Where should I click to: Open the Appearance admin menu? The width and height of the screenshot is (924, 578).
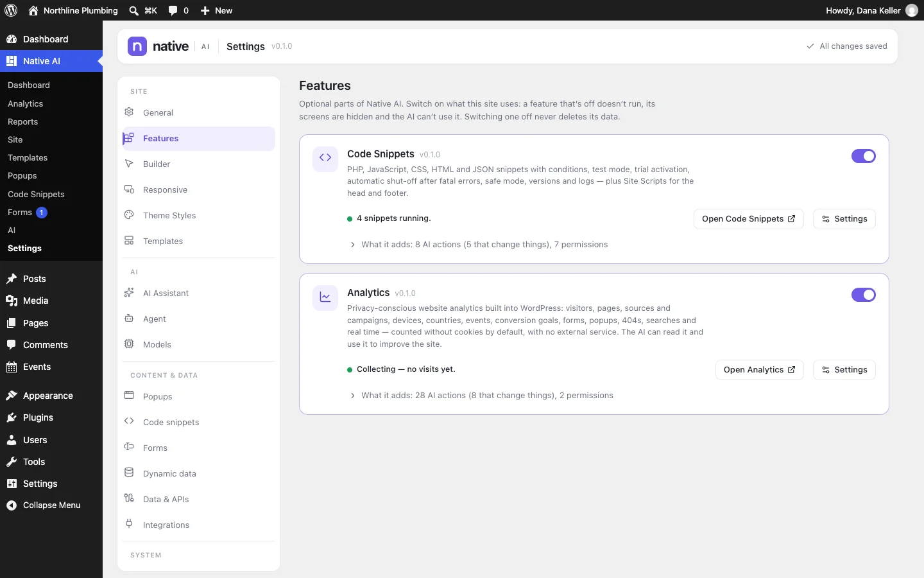coord(51,396)
